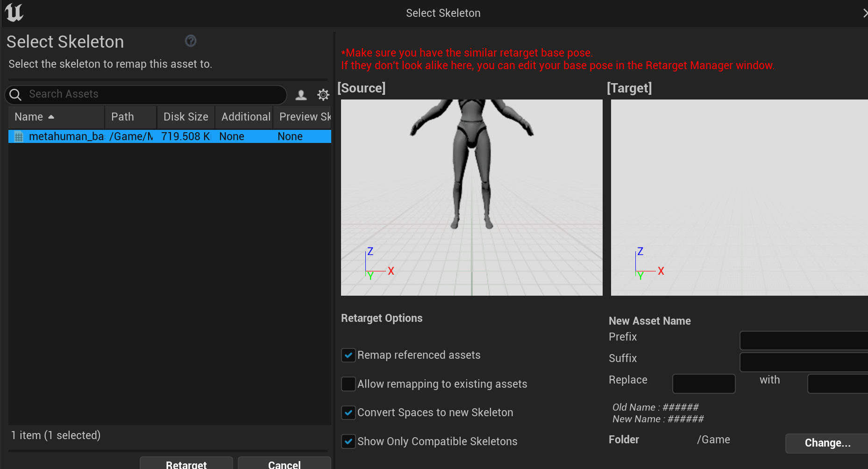
Task: Click the Unreal Engine logo icon
Action: point(14,13)
